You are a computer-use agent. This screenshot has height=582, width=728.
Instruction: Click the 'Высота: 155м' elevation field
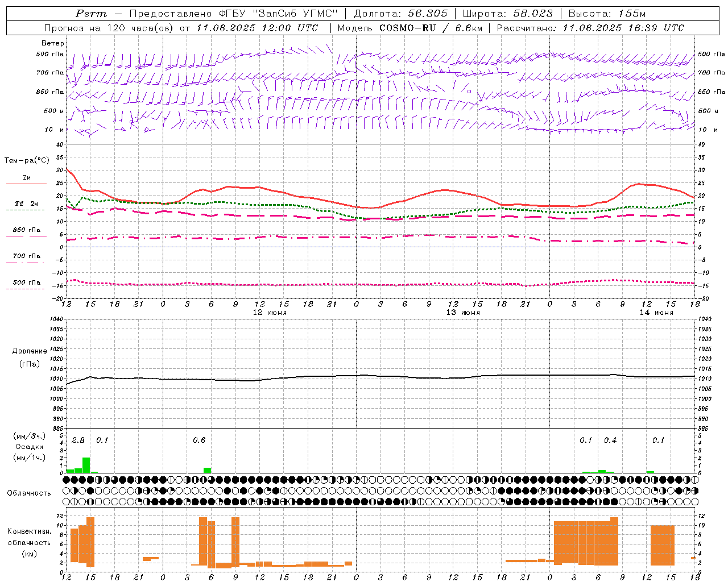[607, 14]
